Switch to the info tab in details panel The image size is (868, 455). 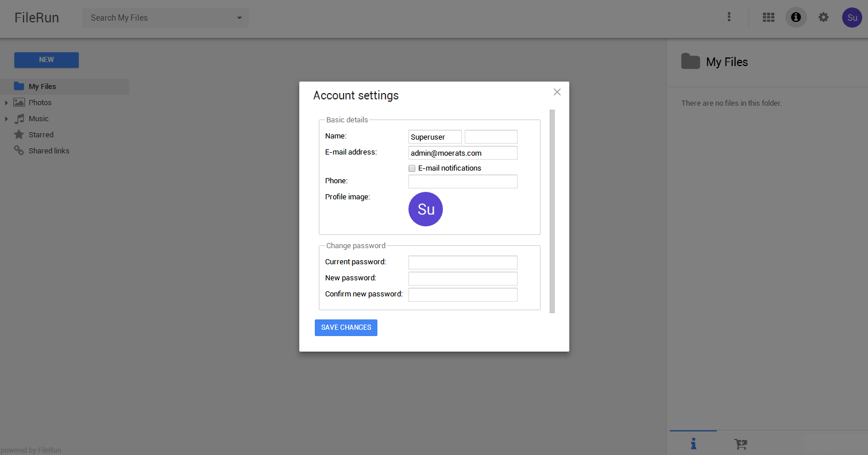693,443
